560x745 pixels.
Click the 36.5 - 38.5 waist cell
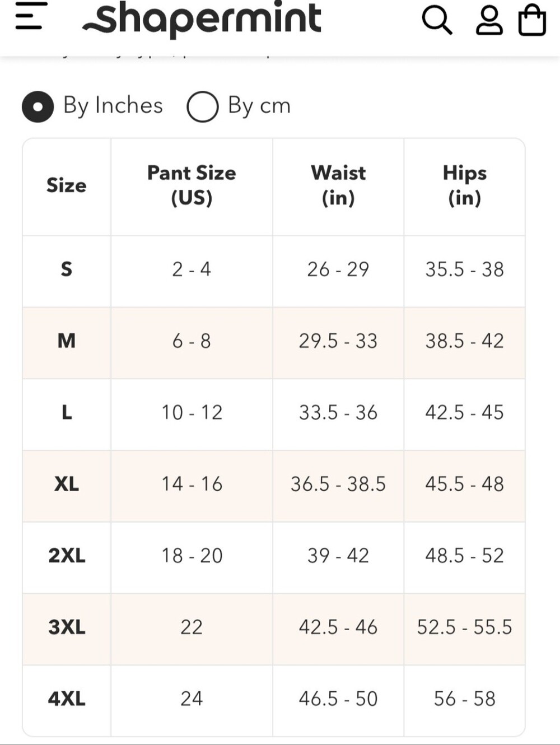coord(338,484)
